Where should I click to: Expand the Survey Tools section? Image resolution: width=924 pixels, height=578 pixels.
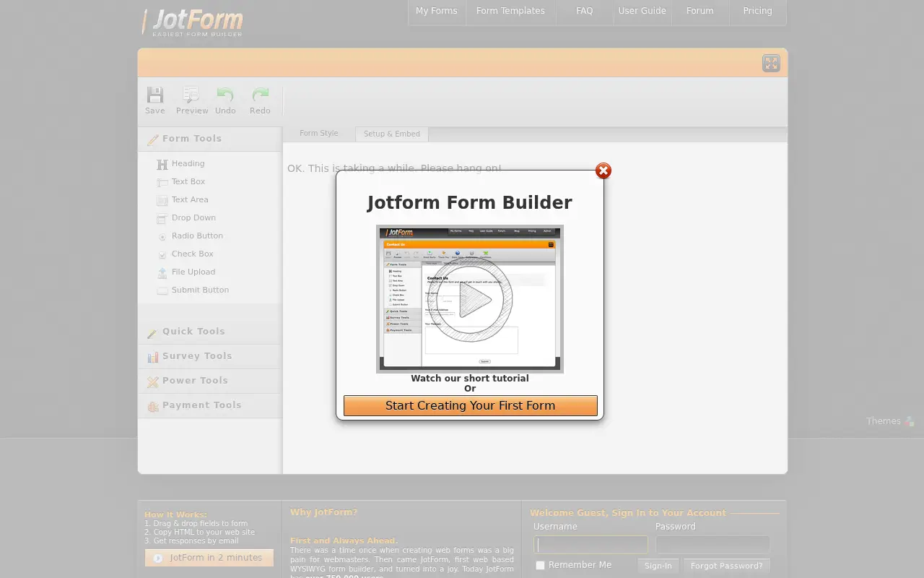click(x=210, y=356)
